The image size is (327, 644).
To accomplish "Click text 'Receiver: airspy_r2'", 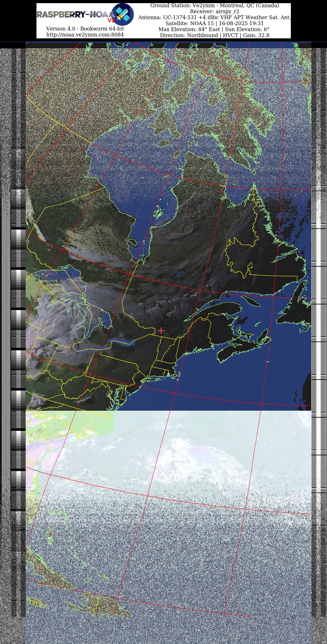I will (214, 12).
